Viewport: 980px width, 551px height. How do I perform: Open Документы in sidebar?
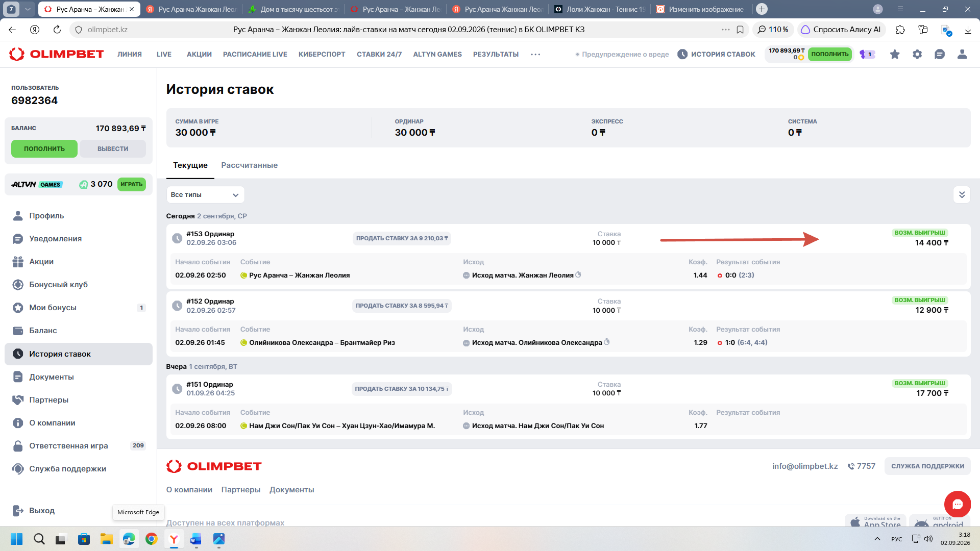79,377
